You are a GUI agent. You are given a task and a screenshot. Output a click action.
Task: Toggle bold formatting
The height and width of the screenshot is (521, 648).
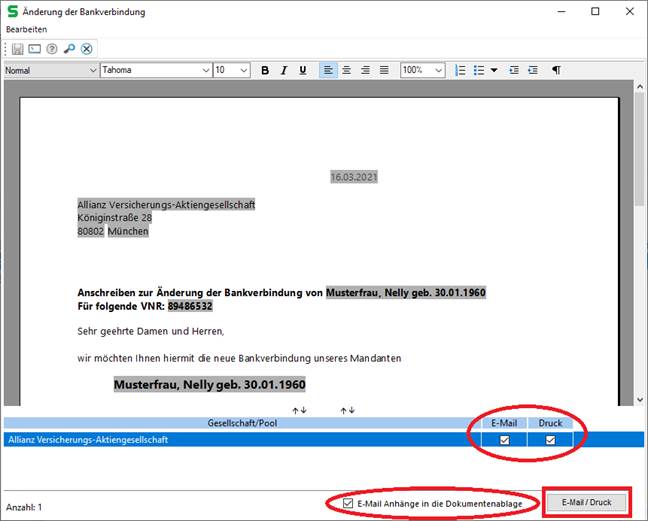(x=265, y=71)
